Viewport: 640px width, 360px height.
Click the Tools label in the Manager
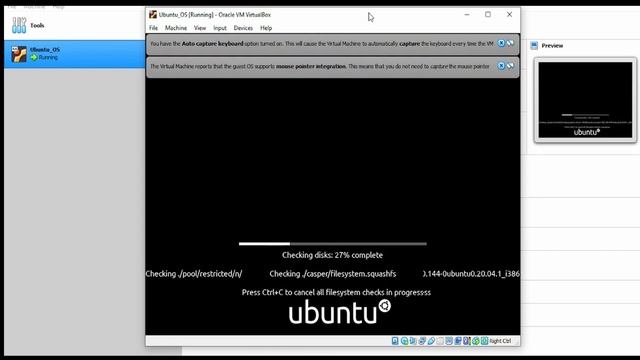click(x=37, y=25)
